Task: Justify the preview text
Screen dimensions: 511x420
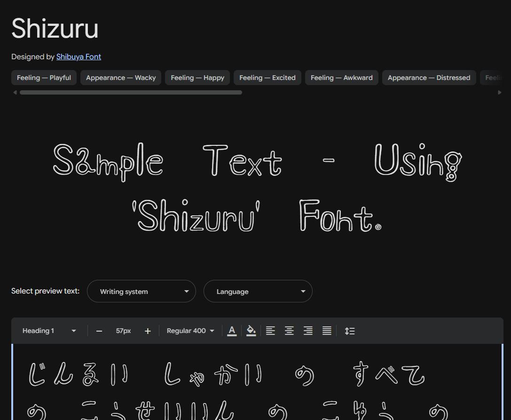Action: tap(327, 331)
